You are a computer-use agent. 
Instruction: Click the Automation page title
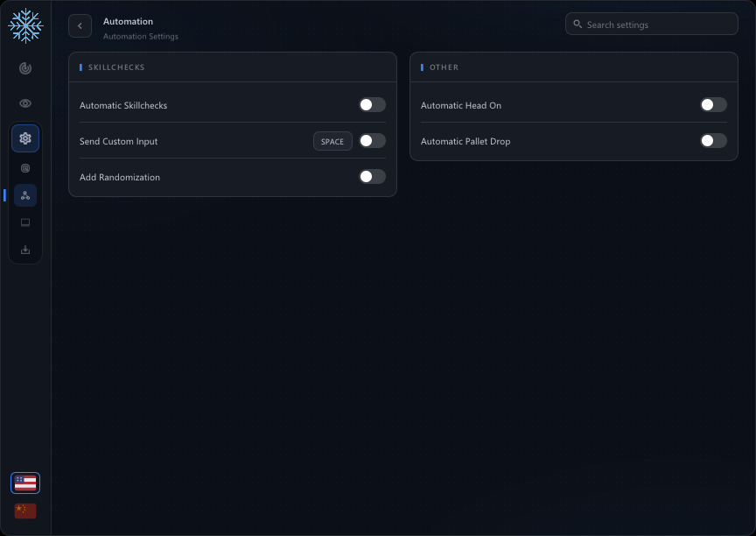coord(129,21)
